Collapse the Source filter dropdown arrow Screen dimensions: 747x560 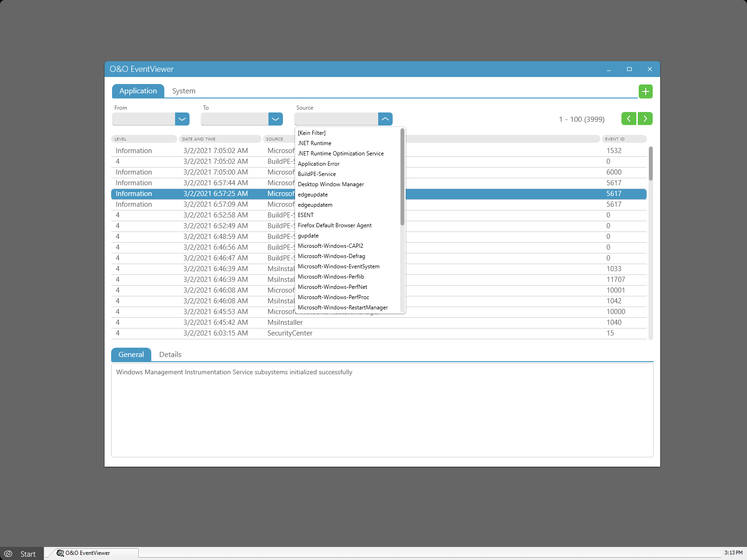(385, 119)
